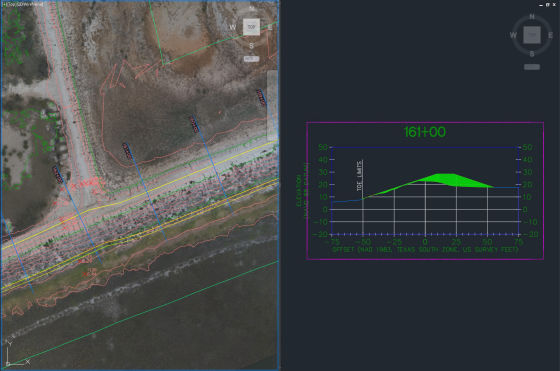Select the TOE LIMITS label in section view
The image size is (560, 371).
tap(360, 175)
